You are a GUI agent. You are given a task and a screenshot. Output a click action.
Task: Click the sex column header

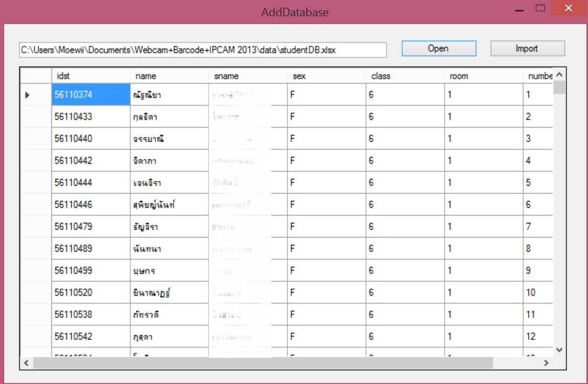point(326,76)
